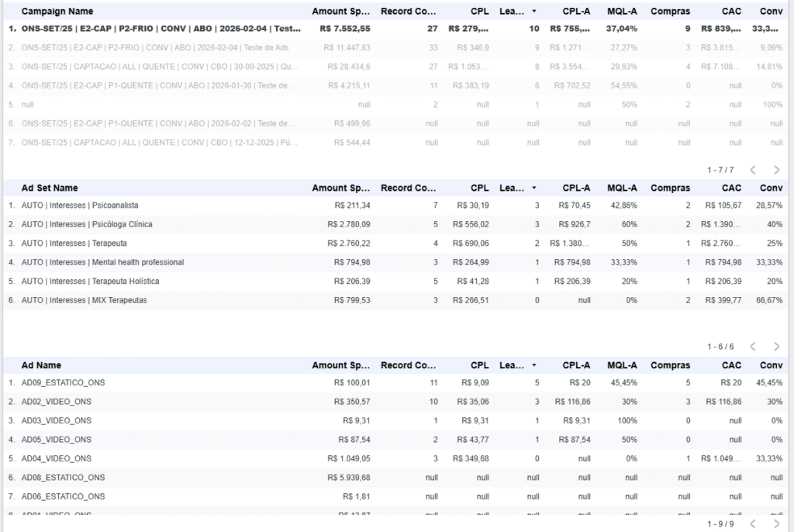794x532 pixels.
Task: Select the ONS-SET/25 P2-FRIO 2026-02-04 Teste campaign row
Action: tap(161, 29)
